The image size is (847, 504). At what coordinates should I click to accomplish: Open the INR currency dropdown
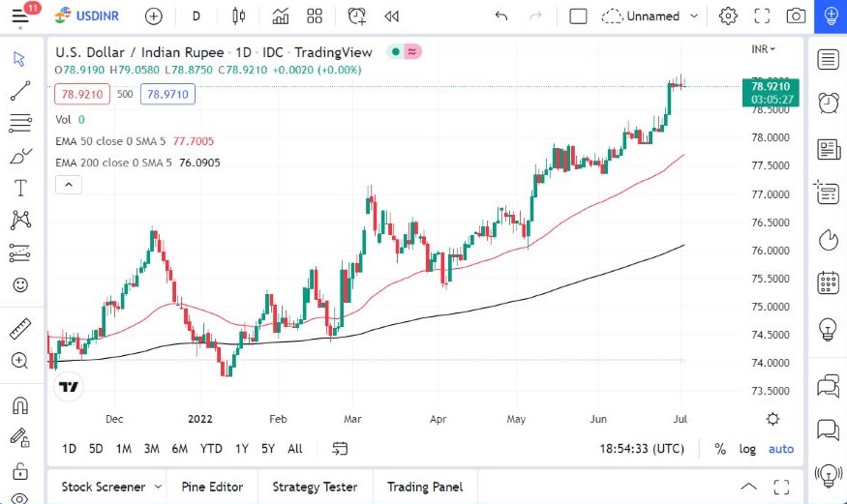(764, 49)
